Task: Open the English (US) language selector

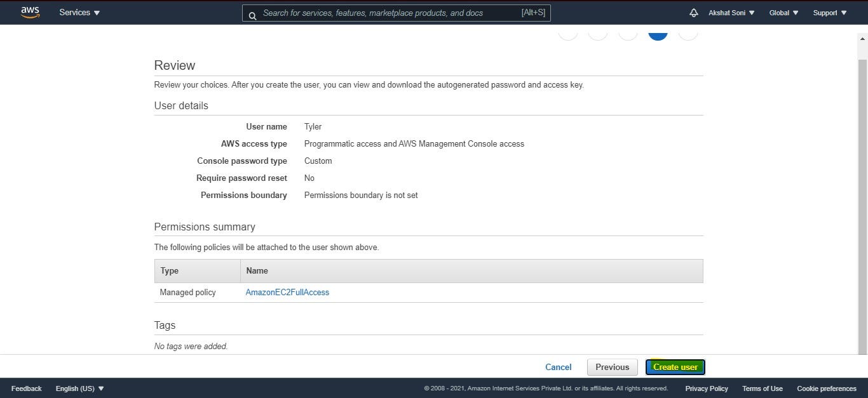Action: point(79,388)
